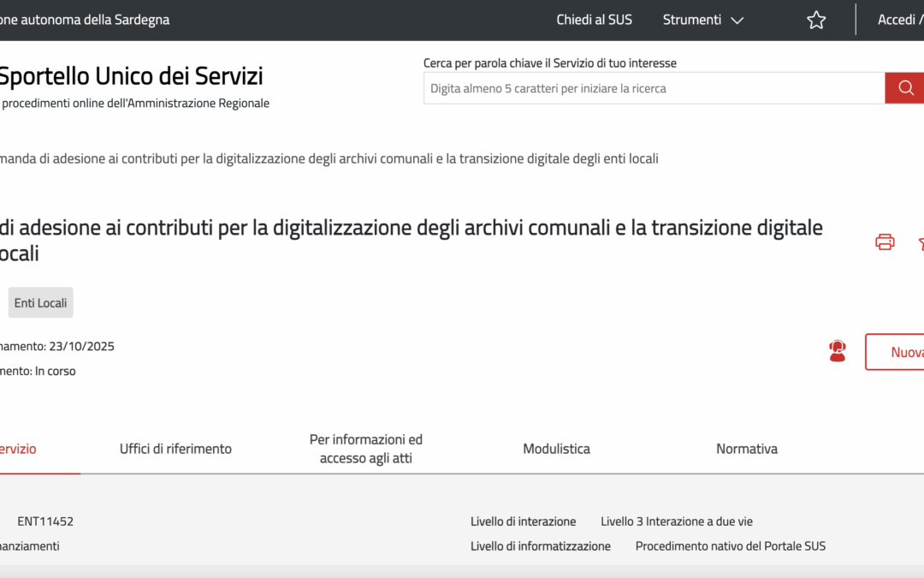The image size is (924, 578).
Task: Select the Chiedi al SUS menu item
Action: [x=595, y=19]
